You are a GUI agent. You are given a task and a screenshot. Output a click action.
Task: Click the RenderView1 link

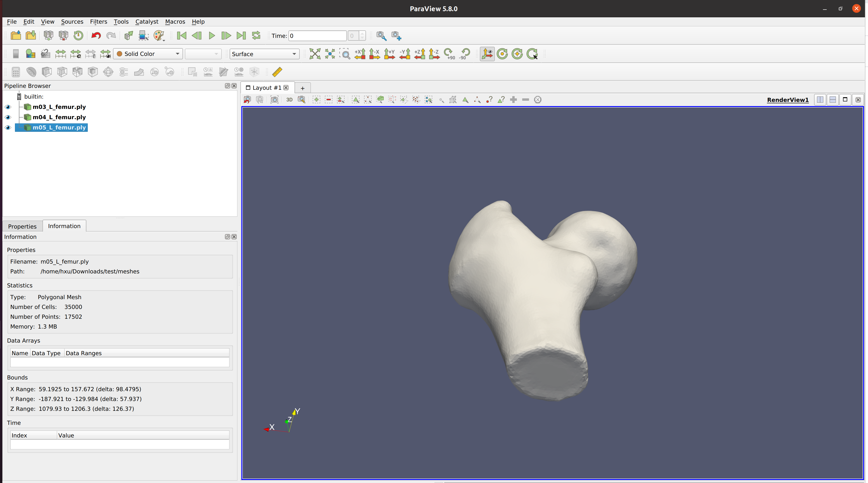click(787, 100)
